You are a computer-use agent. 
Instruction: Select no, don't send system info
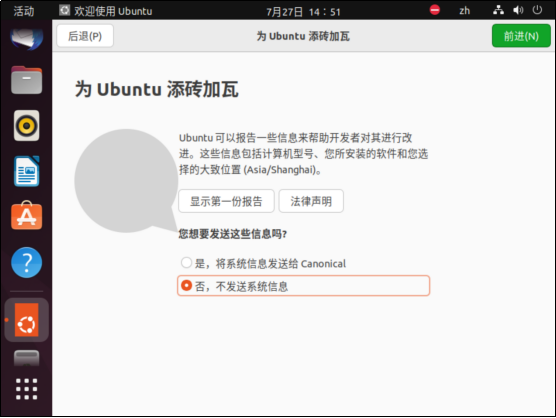point(304,286)
